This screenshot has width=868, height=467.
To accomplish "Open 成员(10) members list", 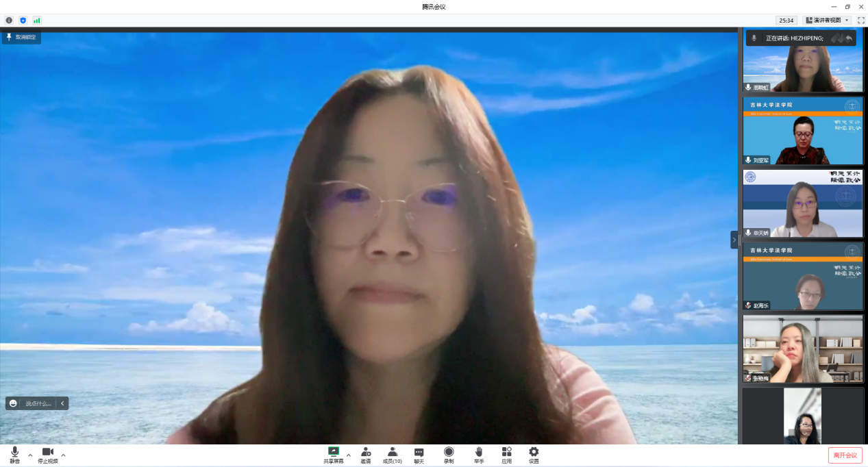I will [x=392, y=453].
